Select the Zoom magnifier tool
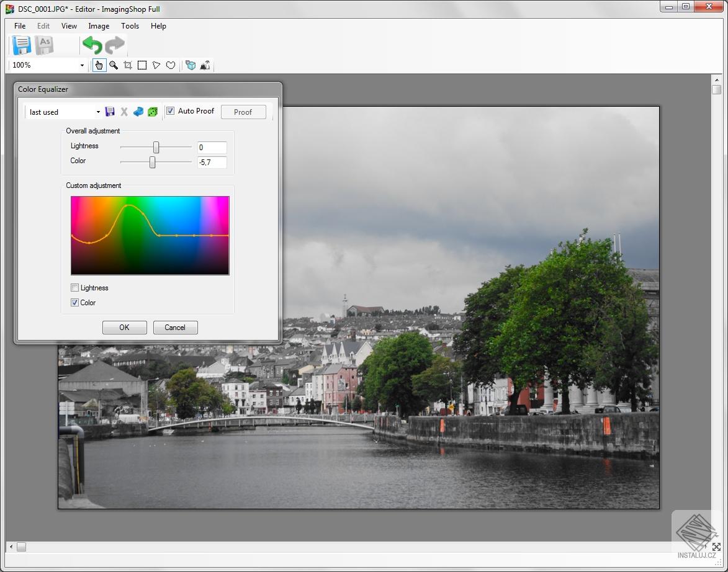Screen dimensions: 728x572 point(114,65)
